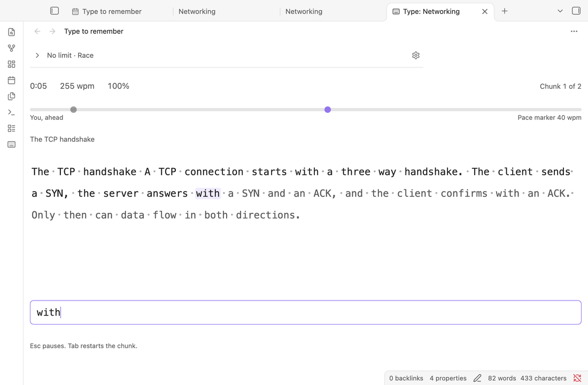Image resolution: width=588 pixels, height=385 pixels.
Task: Open Type to remember keyboard ribbon icon
Action: click(x=12, y=144)
